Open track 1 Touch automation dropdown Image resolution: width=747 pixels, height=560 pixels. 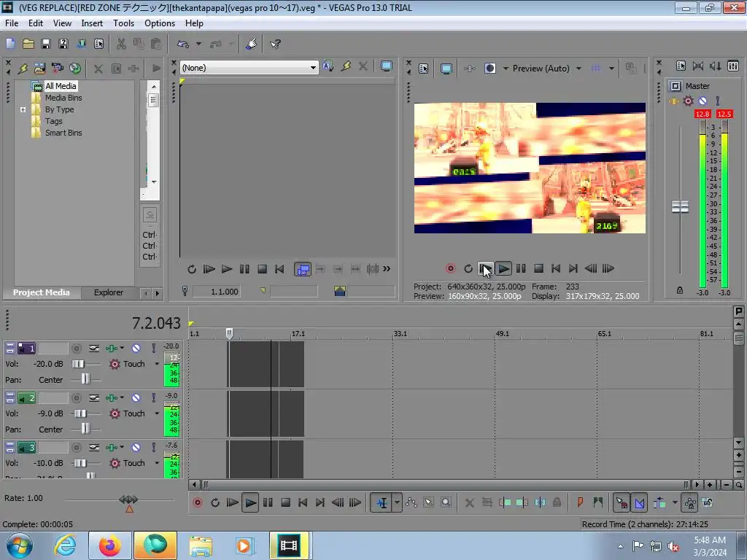click(157, 364)
